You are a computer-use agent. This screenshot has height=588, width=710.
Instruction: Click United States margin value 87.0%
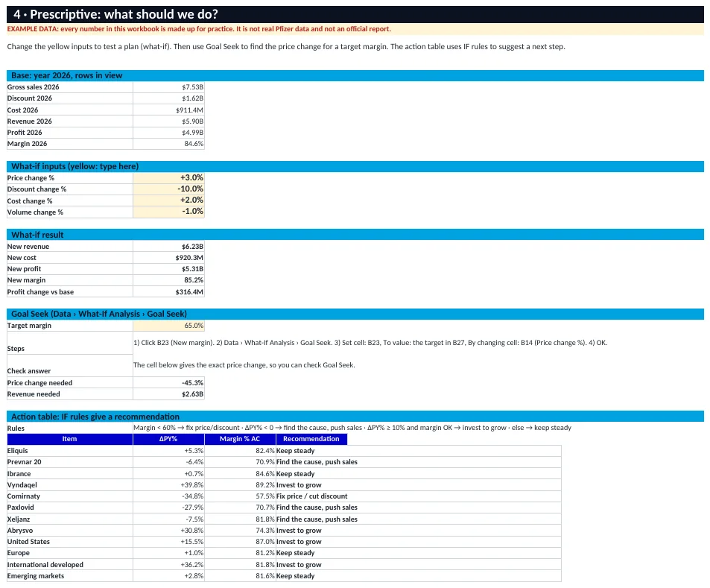[240, 542]
